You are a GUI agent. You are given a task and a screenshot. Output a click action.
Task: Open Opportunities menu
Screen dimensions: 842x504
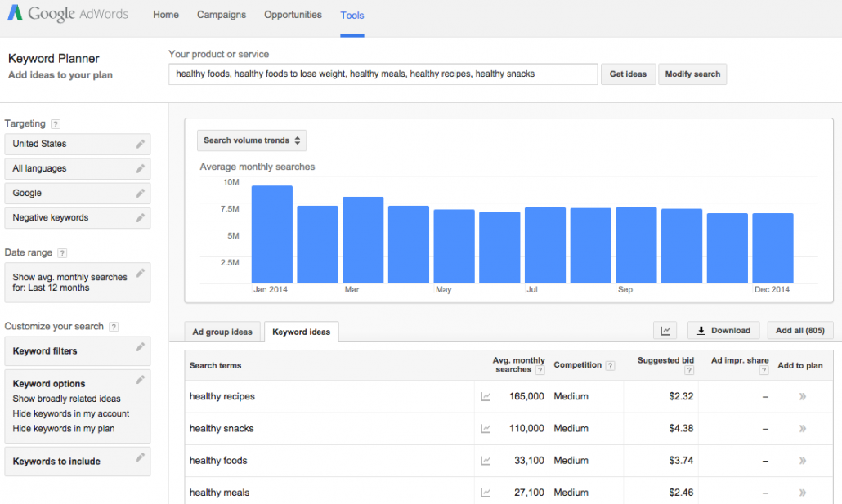pyautogui.click(x=293, y=15)
